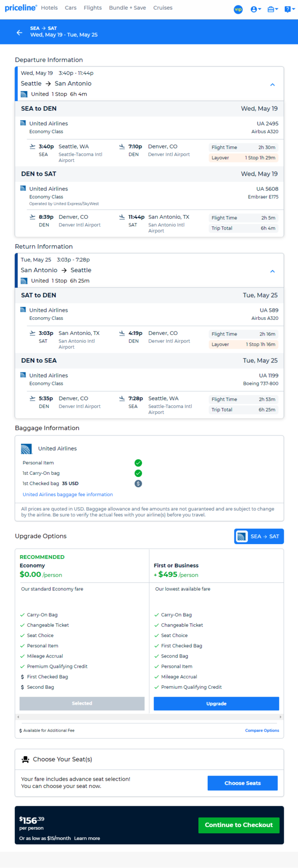The image size is (298, 868).
Task: Click 1st Checked bag dollar icon
Action: pos(138,484)
